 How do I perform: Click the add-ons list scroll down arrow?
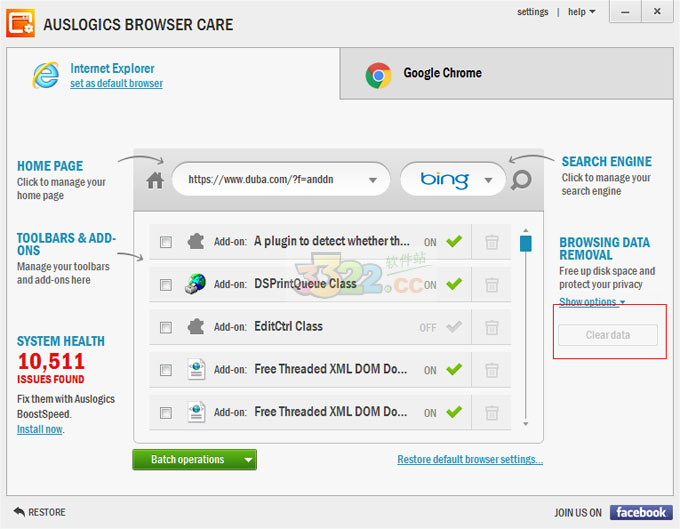(525, 424)
